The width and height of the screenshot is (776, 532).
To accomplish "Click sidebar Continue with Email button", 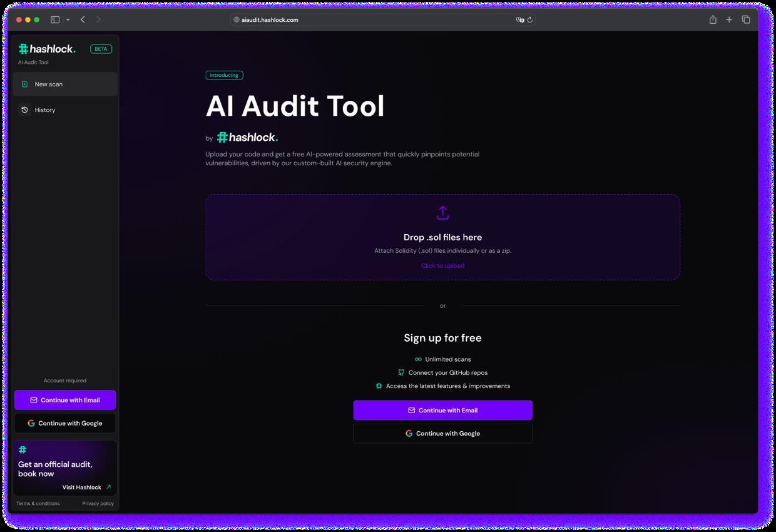I will pyautogui.click(x=65, y=401).
